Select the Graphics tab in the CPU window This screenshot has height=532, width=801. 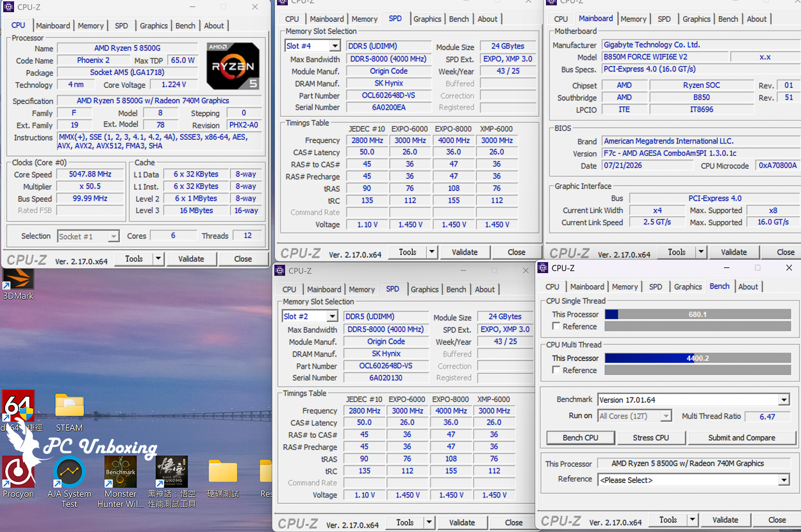[x=154, y=26]
